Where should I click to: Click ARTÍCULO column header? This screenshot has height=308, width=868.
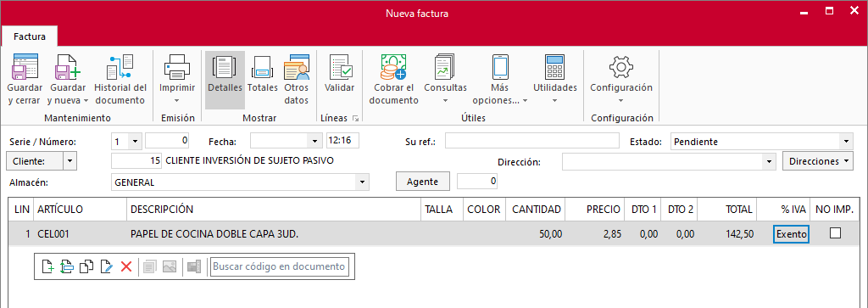(x=81, y=210)
